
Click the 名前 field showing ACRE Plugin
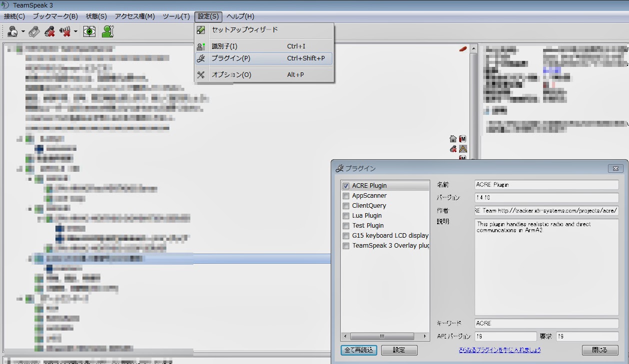pos(547,185)
